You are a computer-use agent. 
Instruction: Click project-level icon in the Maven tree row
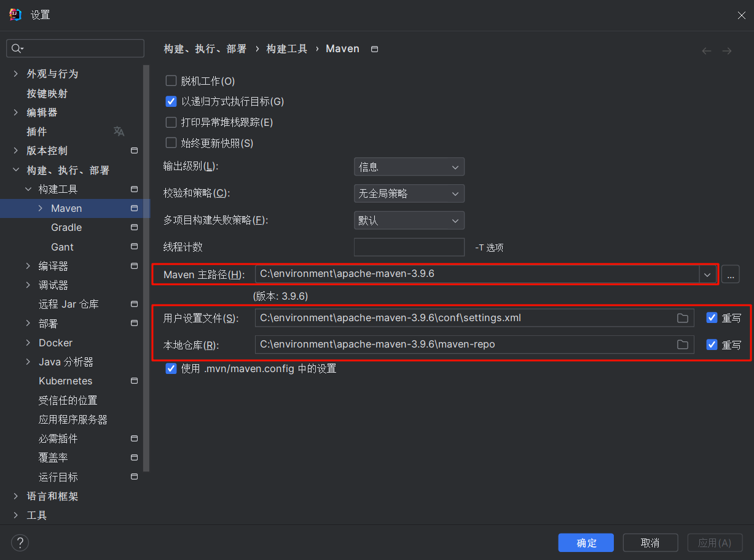pyautogui.click(x=134, y=208)
